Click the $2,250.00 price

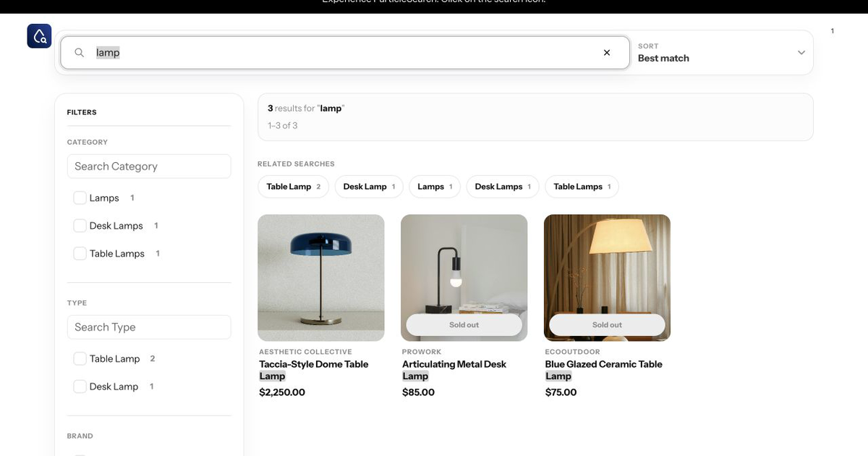pos(282,392)
